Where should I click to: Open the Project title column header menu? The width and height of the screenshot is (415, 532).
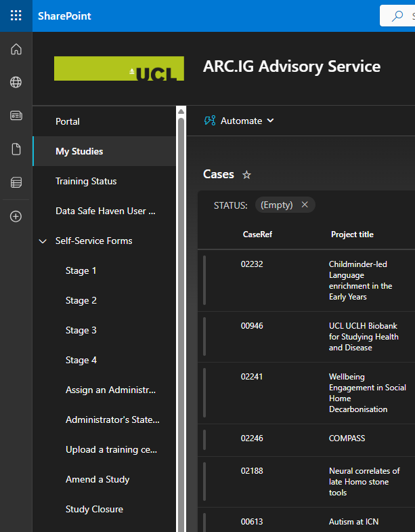pos(352,234)
